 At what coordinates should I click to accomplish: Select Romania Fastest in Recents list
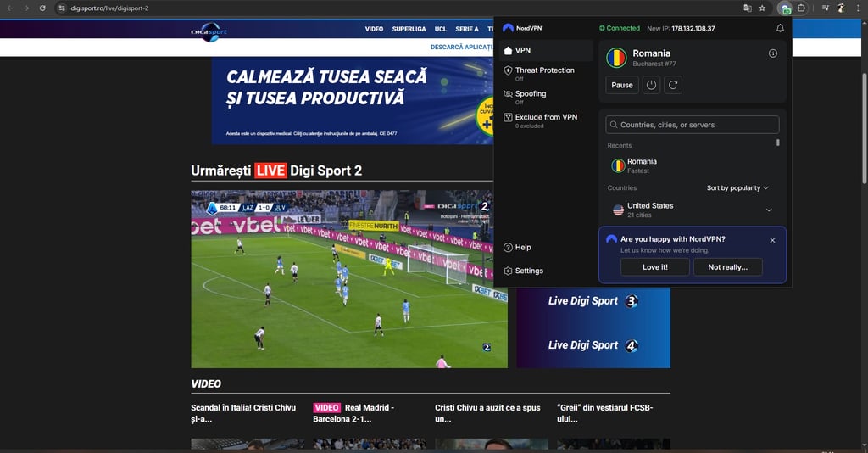[692, 165]
